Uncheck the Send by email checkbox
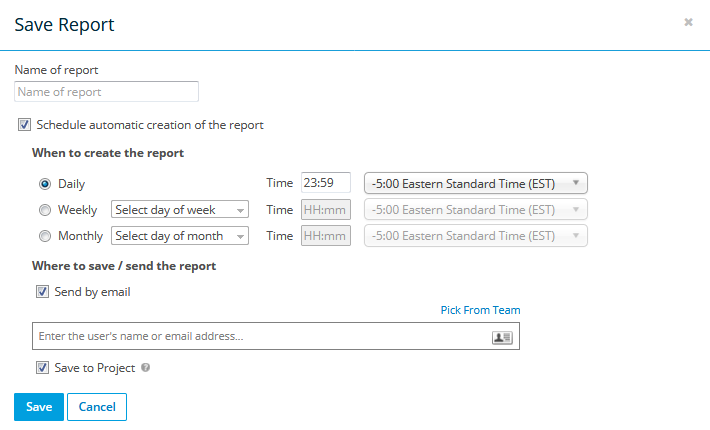 pos(42,293)
